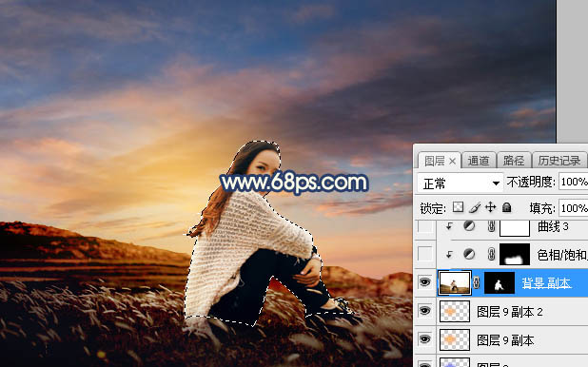This screenshot has height=367, width=588.
Task: Toggle lock position move icon
Action: (x=491, y=207)
